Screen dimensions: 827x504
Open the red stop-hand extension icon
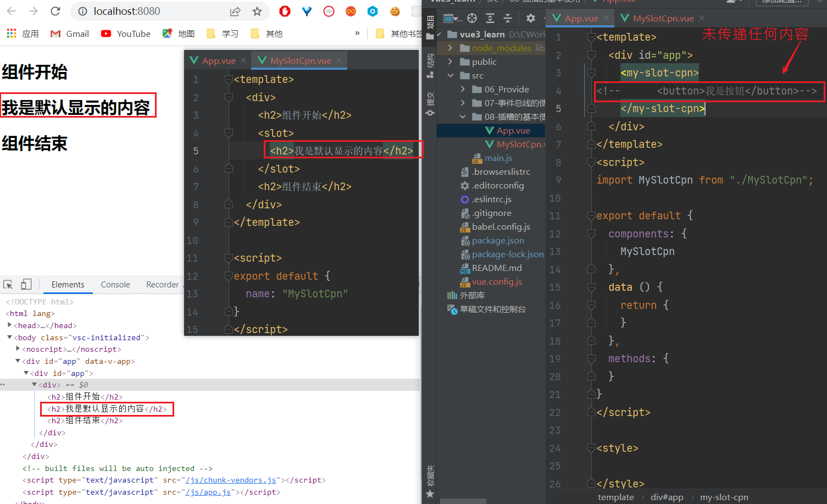[x=285, y=11]
